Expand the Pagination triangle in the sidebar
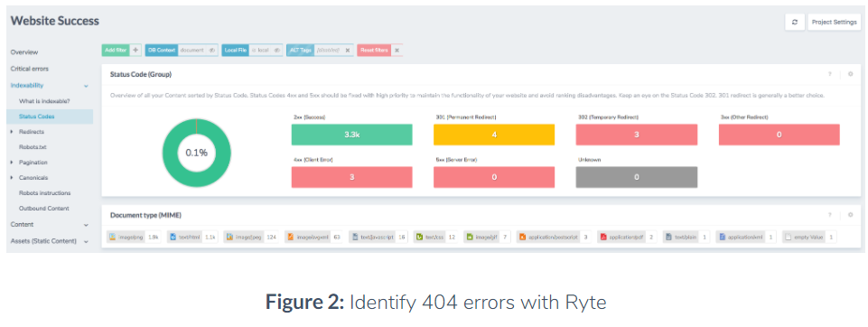The image size is (868, 327). [x=12, y=162]
